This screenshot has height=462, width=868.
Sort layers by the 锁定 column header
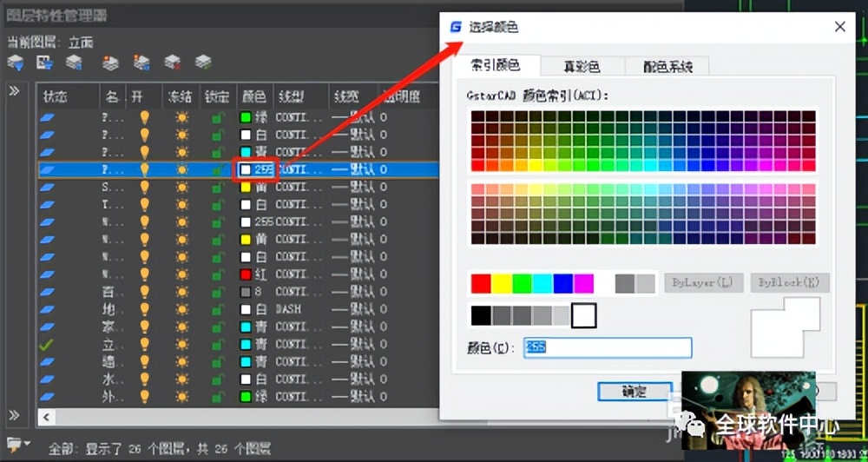(x=216, y=97)
